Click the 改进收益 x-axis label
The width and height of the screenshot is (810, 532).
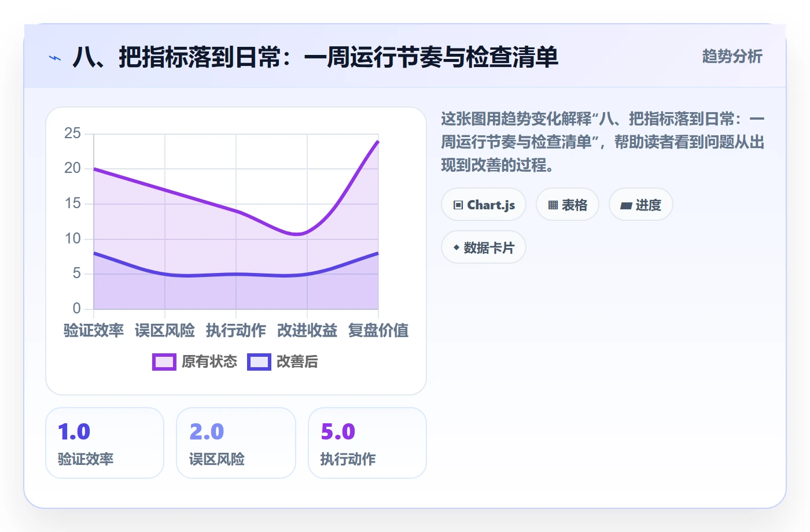307,331
